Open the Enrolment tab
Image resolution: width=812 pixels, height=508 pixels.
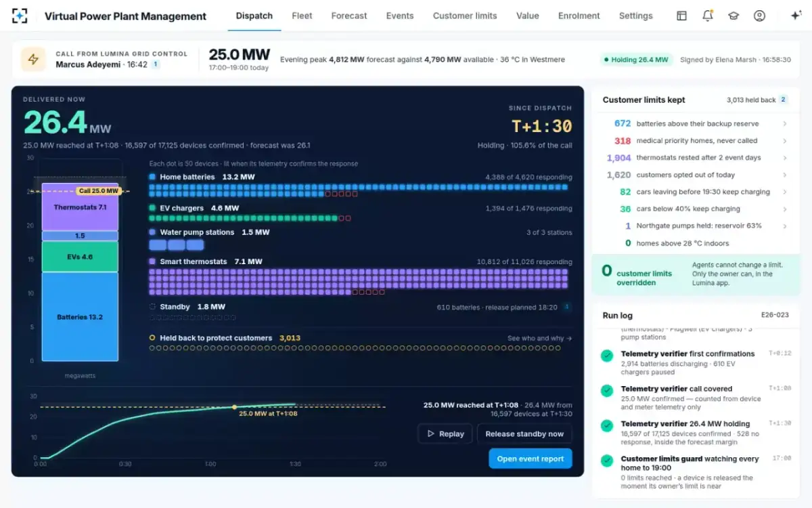point(579,16)
